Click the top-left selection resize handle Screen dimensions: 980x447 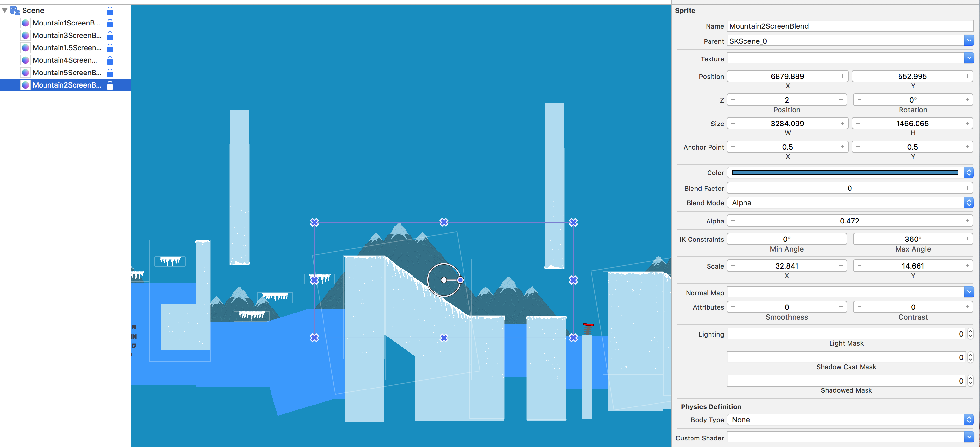pyautogui.click(x=314, y=223)
